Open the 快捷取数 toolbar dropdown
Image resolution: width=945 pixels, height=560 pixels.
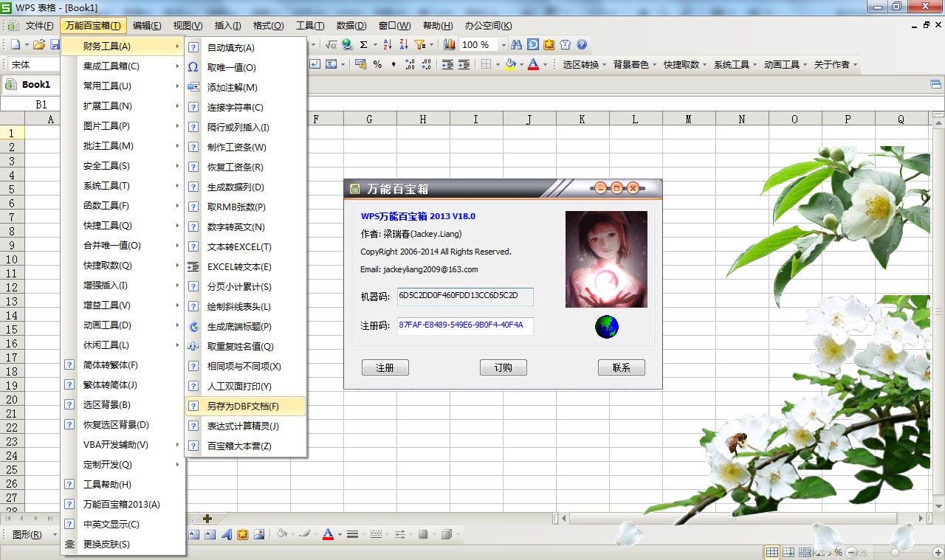tap(685, 65)
